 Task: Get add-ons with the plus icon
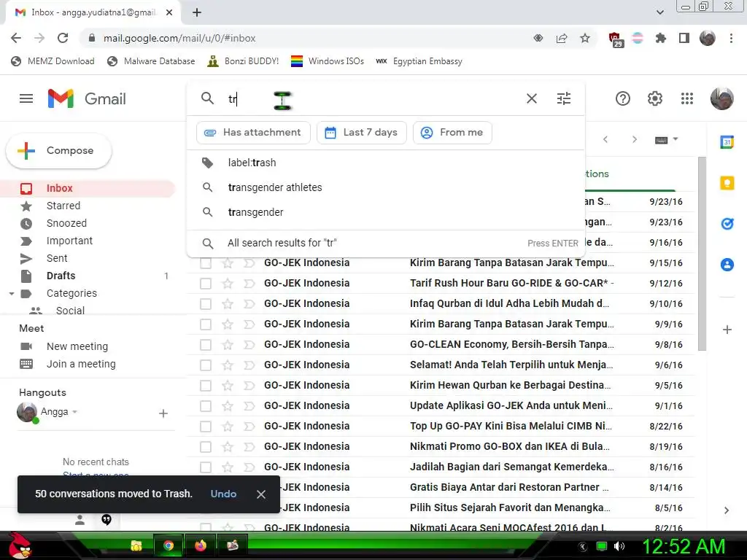(727, 330)
